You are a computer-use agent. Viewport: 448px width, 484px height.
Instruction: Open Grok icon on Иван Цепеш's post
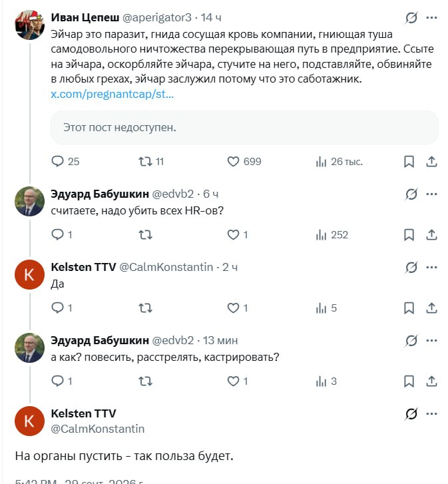[411, 17]
